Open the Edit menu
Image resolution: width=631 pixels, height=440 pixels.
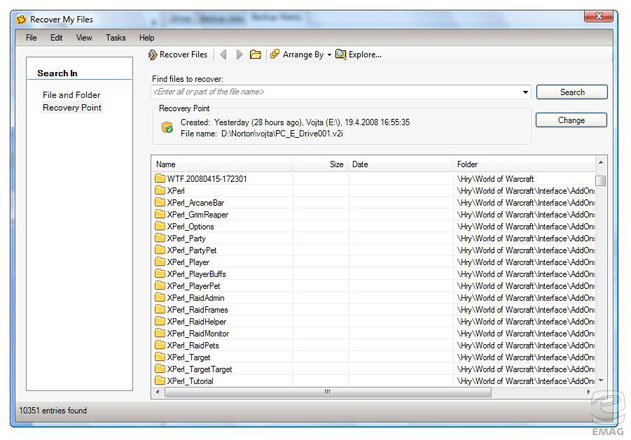pos(56,37)
